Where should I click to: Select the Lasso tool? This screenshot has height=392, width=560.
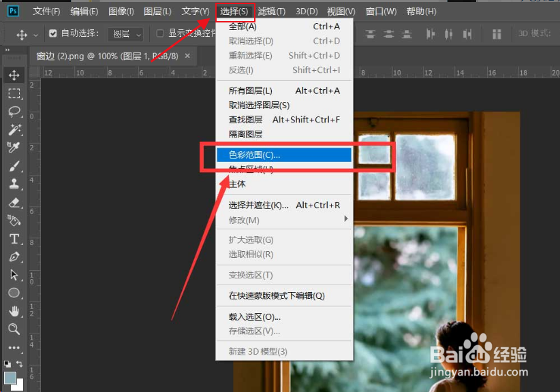(14, 112)
